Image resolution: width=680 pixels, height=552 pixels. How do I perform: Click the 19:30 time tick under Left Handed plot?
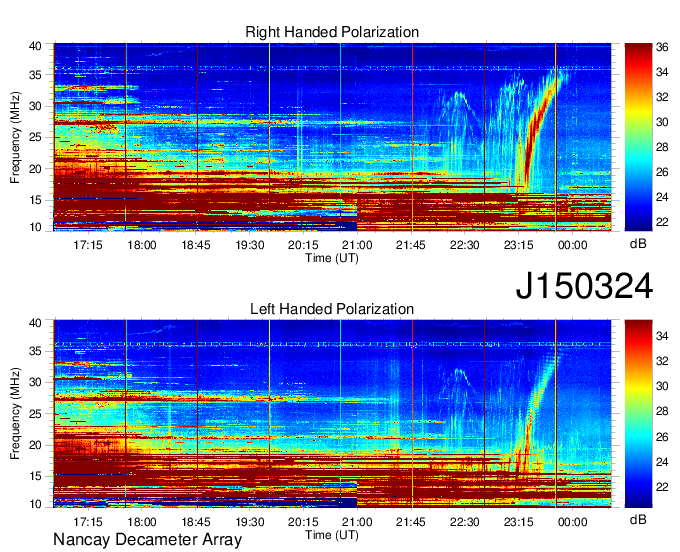250,522
